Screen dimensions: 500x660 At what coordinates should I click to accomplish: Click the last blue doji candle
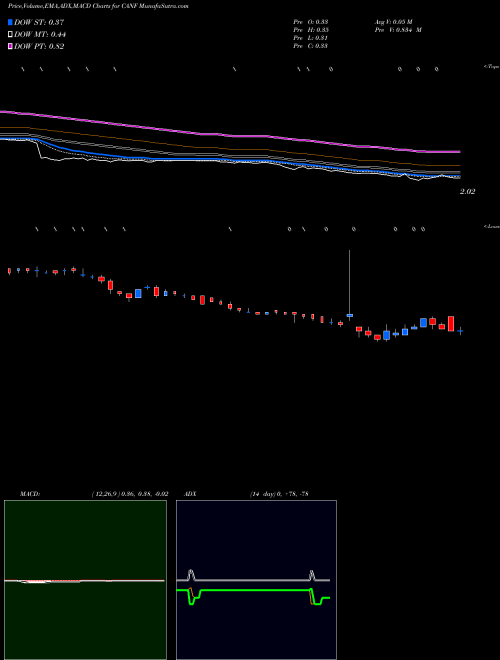(460, 331)
